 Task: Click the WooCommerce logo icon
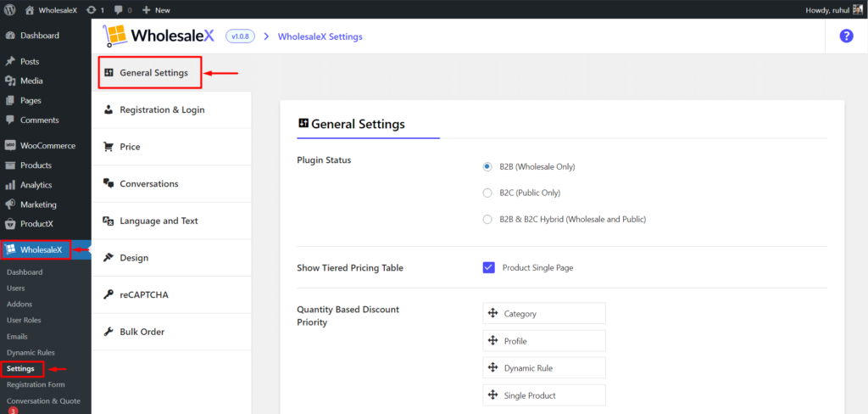(x=10, y=146)
